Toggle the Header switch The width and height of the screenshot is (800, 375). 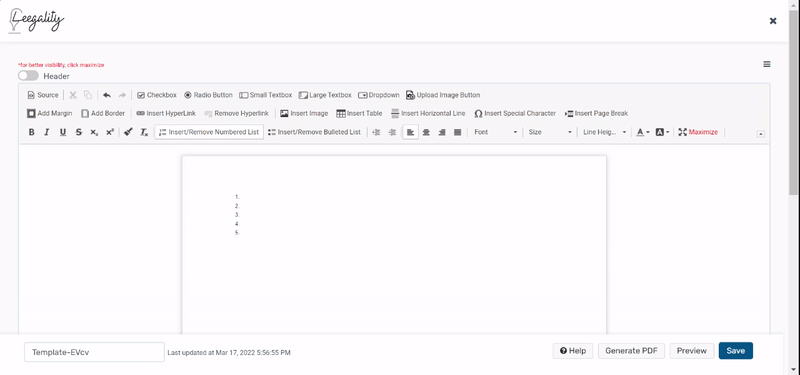click(x=28, y=76)
